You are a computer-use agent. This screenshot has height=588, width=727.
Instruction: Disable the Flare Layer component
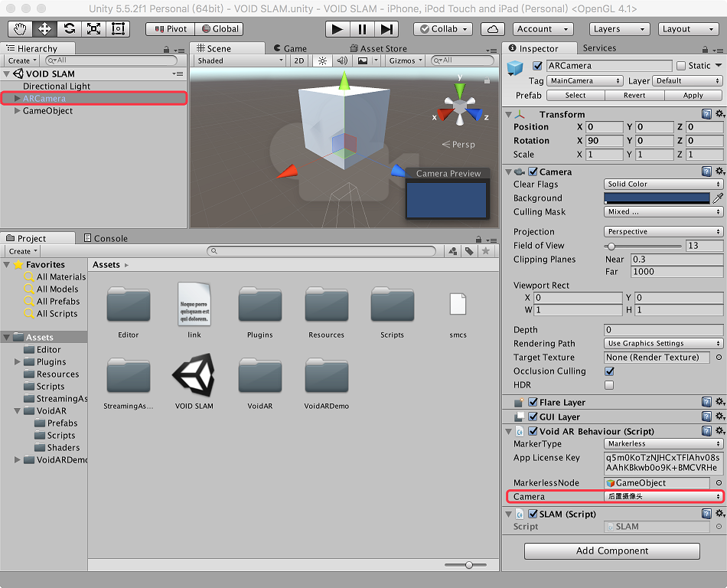[533, 402]
